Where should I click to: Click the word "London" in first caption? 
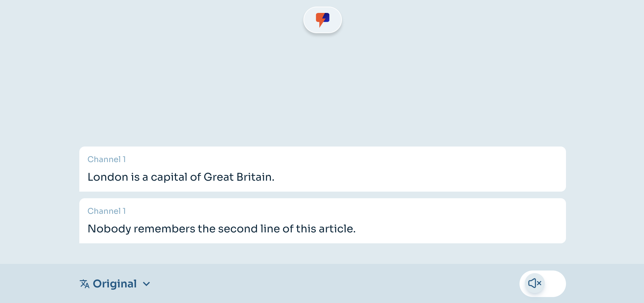(x=108, y=177)
